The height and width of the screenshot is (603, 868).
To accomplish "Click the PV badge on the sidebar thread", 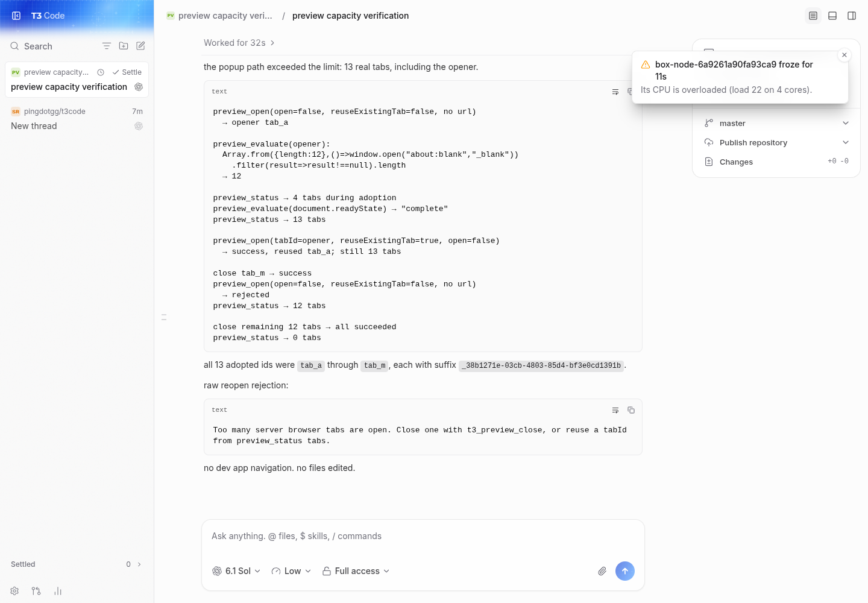I will click(16, 72).
